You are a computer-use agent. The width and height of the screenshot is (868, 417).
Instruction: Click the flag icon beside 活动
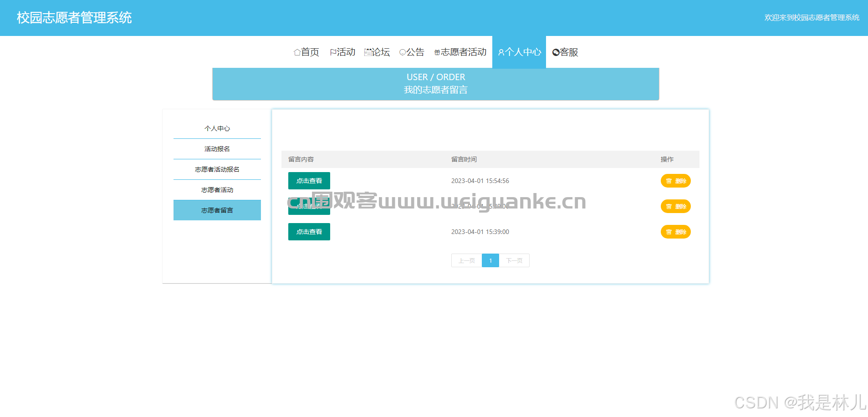pos(333,52)
